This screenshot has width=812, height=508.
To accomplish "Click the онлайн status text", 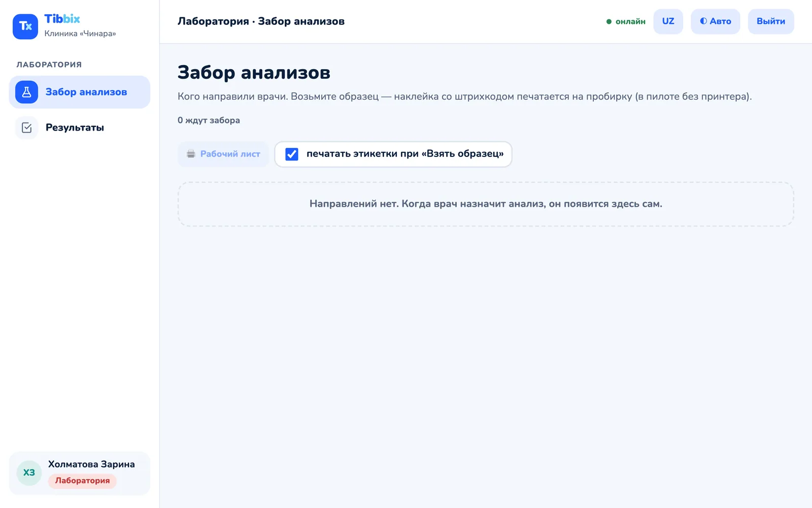I will tap(630, 21).
